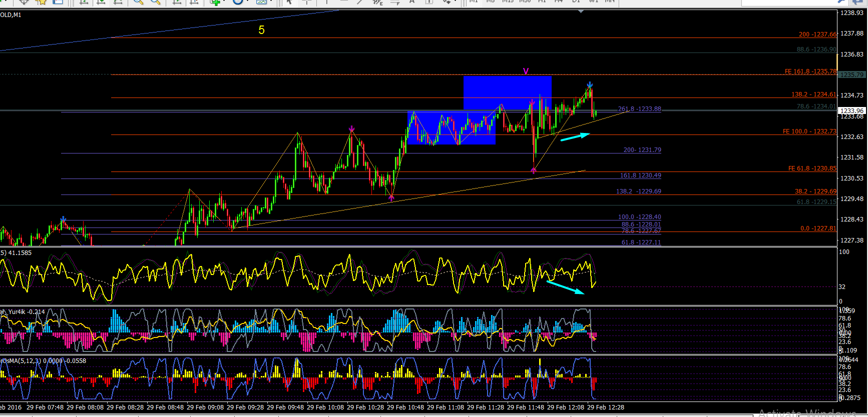The height and width of the screenshot is (417, 868).
Task: Switch to candlestick chart mode
Action: (101, 2)
